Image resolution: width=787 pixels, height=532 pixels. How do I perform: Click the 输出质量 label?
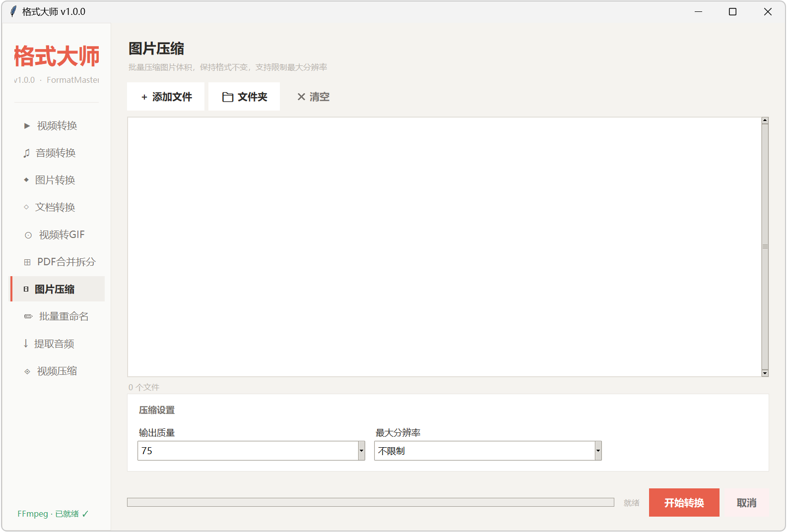pyautogui.click(x=157, y=433)
